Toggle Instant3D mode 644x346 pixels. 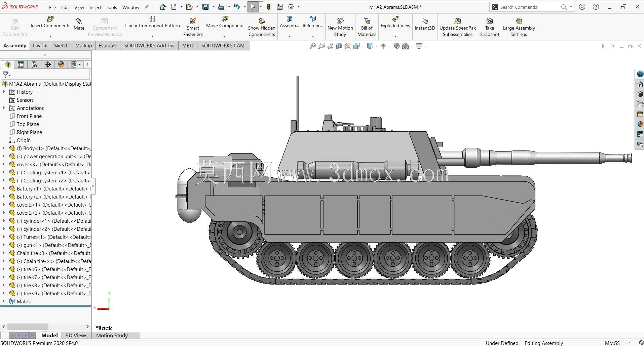(425, 24)
